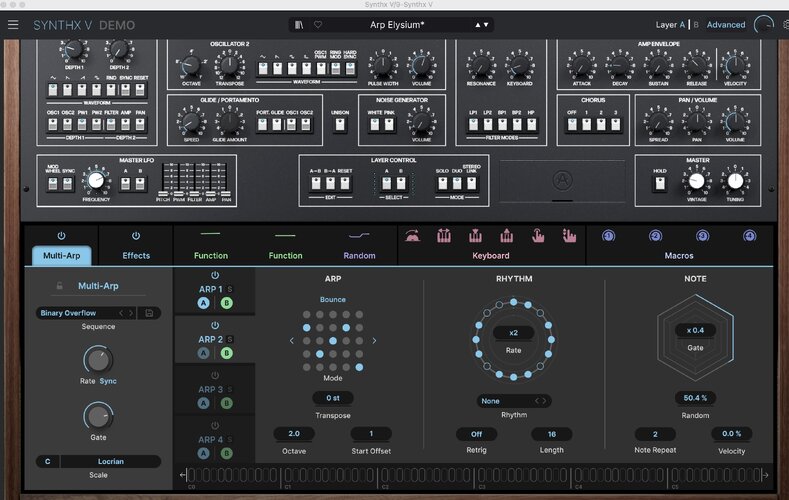Click the Arp Elysium preset name

pos(397,25)
